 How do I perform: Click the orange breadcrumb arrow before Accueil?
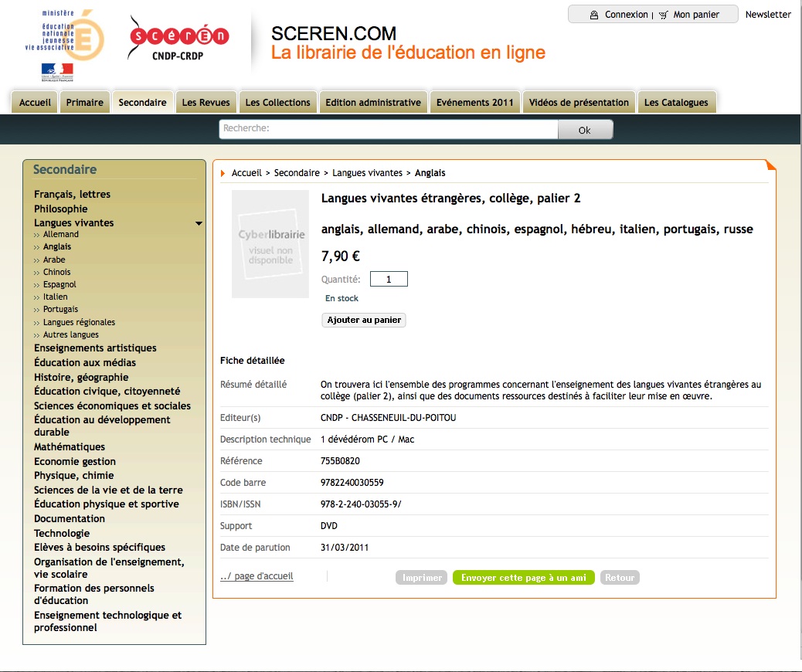223,173
